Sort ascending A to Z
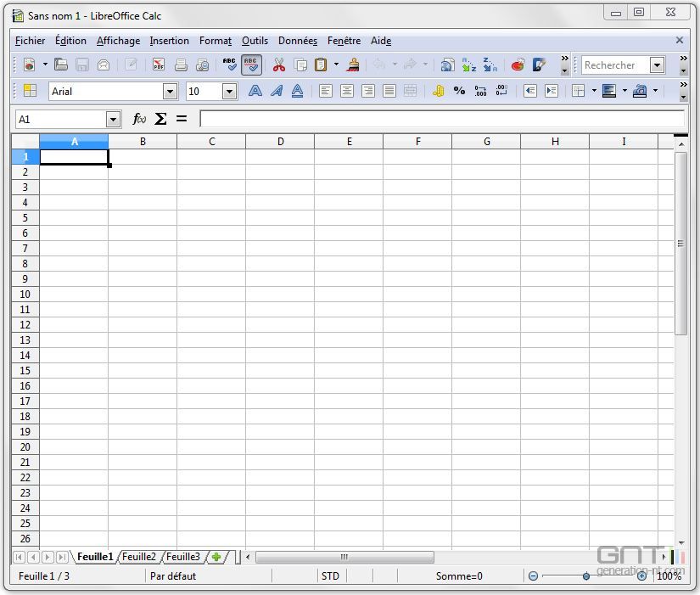 [468, 65]
